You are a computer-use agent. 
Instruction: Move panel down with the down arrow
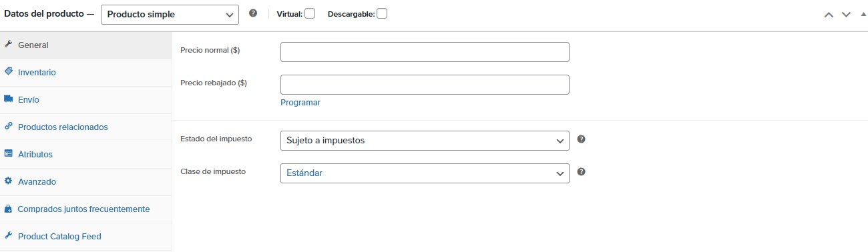(846, 14)
